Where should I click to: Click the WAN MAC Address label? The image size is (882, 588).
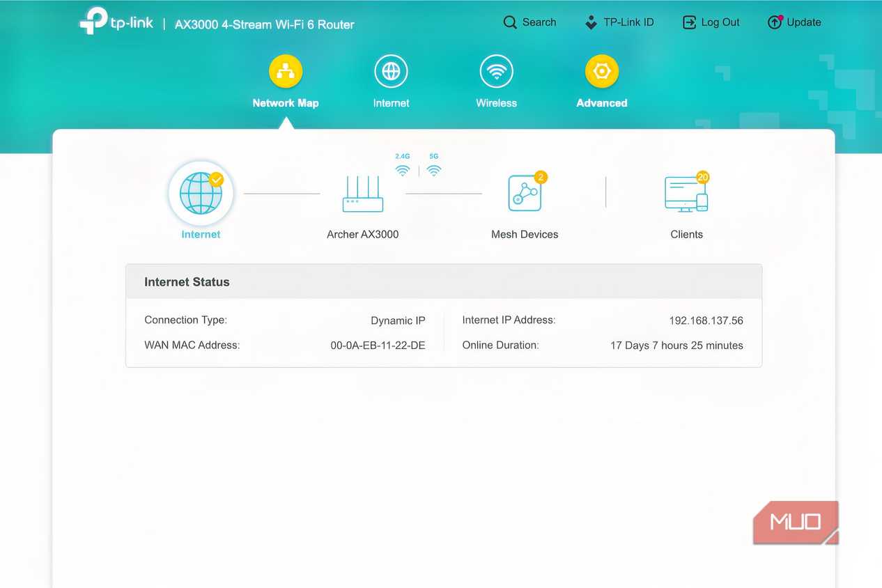pos(192,346)
